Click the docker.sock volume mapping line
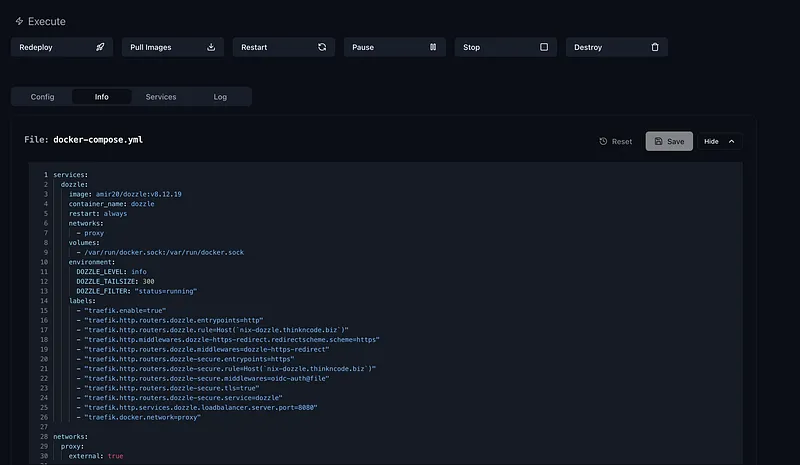The width and height of the screenshot is (800, 465). [x=160, y=252]
